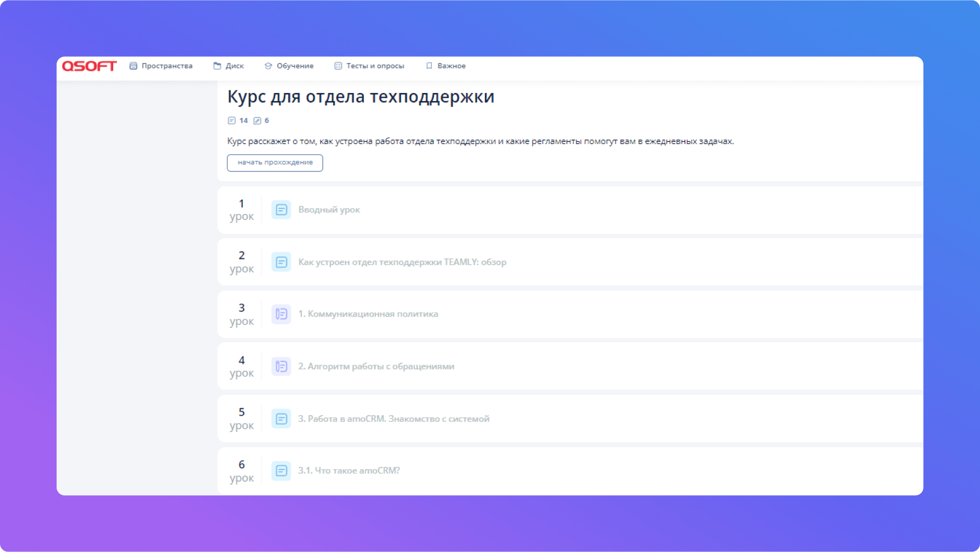The width and height of the screenshot is (980, 552).
Task: Open lesson 3. Работа в amoCRM
Action: click(x=570, y=419)
